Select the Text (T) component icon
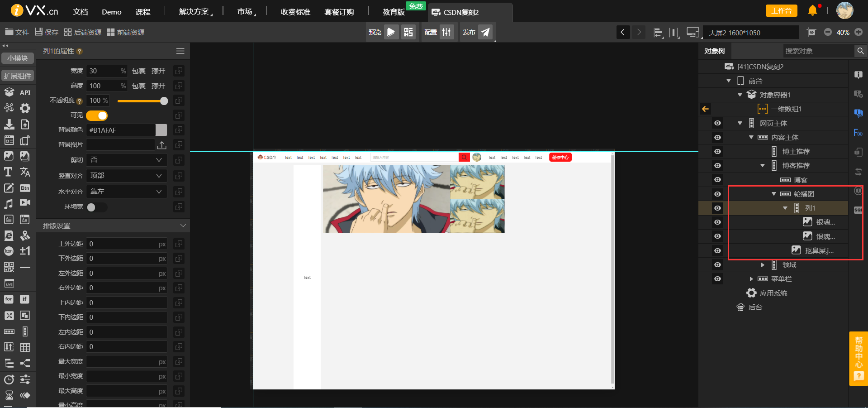Image resolution: width=868 pixels, height=408 pixels. [9, 172]
